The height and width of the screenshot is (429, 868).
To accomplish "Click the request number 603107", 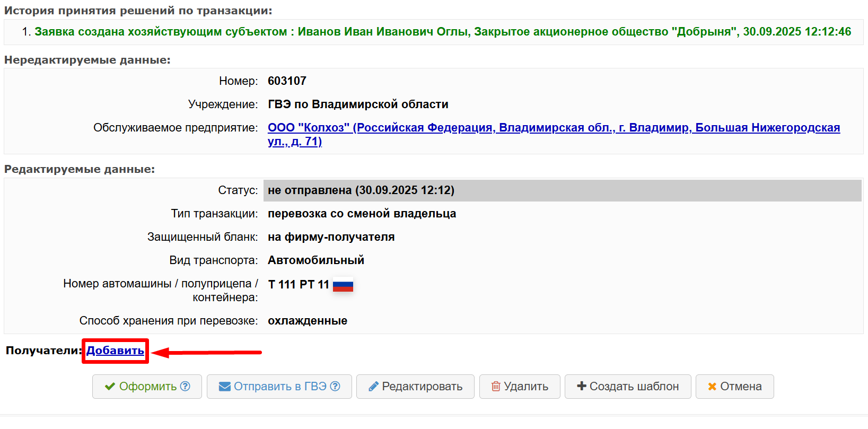I will 287,81.
